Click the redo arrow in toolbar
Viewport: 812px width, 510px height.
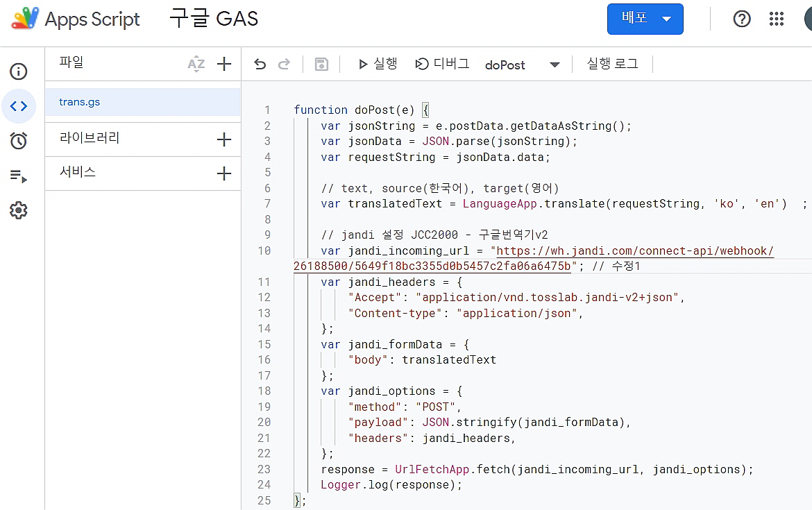284,65
